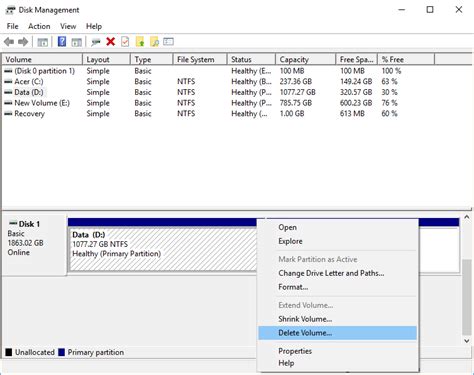Screen dimensions: 474x375
Task: Sort by the % Free column header
Action: [x=406, y=60]
